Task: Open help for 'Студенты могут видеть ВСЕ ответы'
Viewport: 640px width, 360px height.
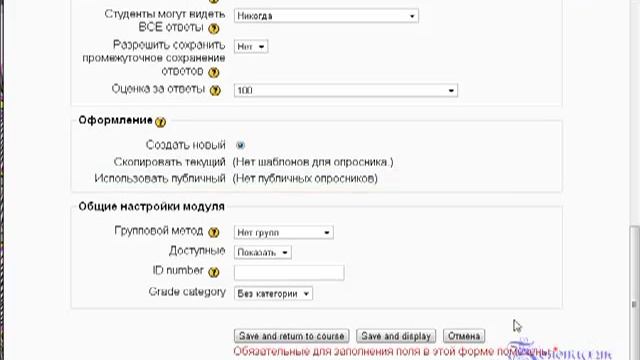Action: click(x=213, y=29)
